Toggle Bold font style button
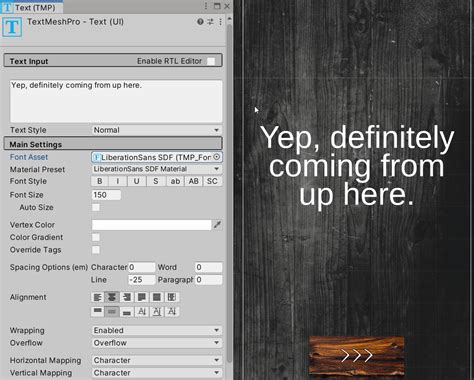474x380 pixels. point(99,181)
